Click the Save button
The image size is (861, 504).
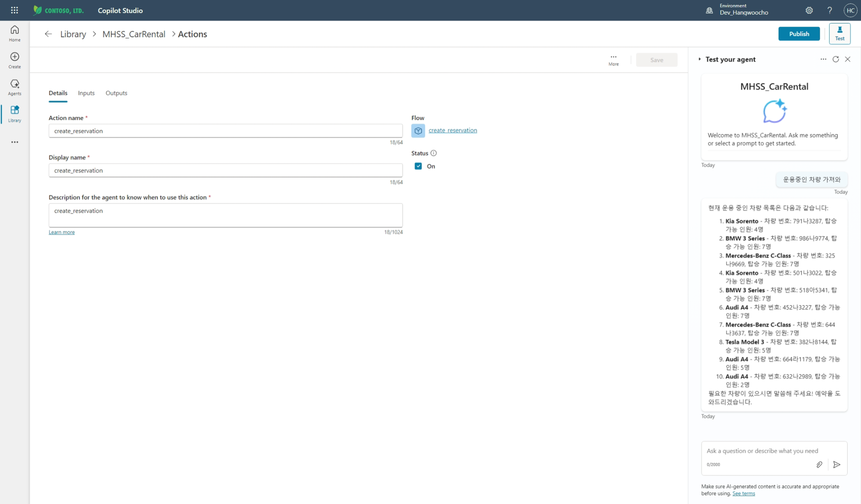coord(657,60)
